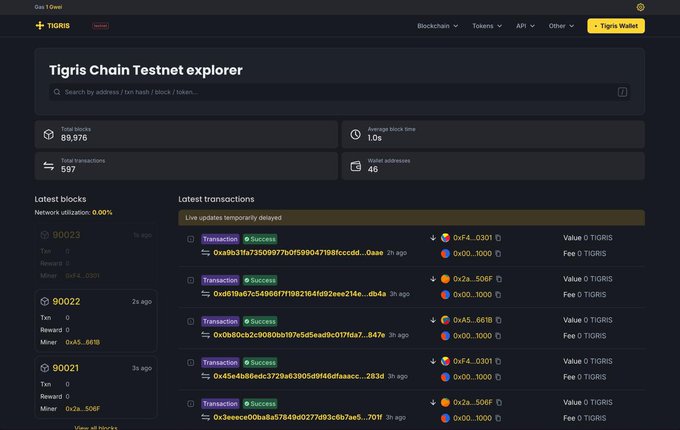The image size is (680, 430).
Task: Click the search magnifier icon
Action: (x=57, y=92)
